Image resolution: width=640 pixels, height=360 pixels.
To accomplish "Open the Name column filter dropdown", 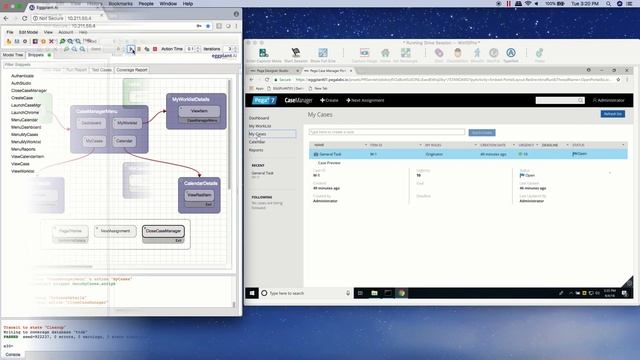I will click(366, 145).
